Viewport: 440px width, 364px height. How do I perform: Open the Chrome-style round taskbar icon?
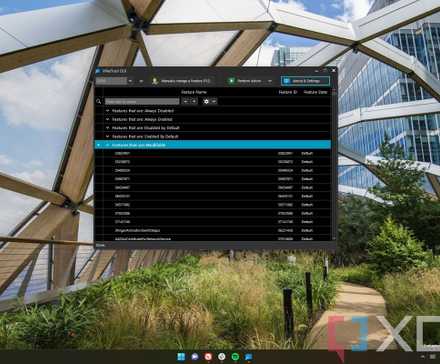click(x=222, y=357)
